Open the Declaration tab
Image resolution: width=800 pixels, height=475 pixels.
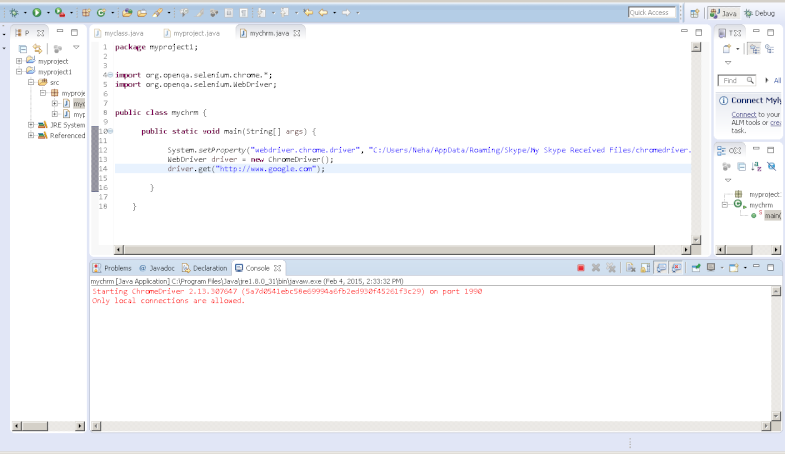pos(205,268)
